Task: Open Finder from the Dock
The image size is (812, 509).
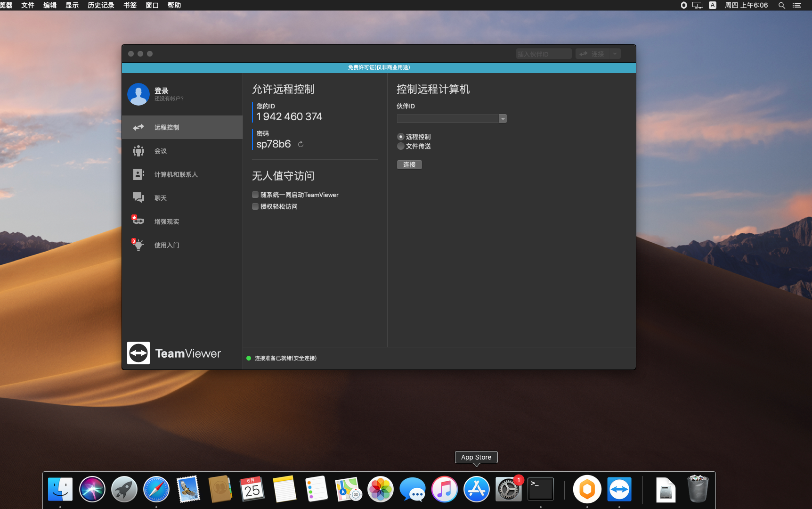Action: click(x=60, y=489)
